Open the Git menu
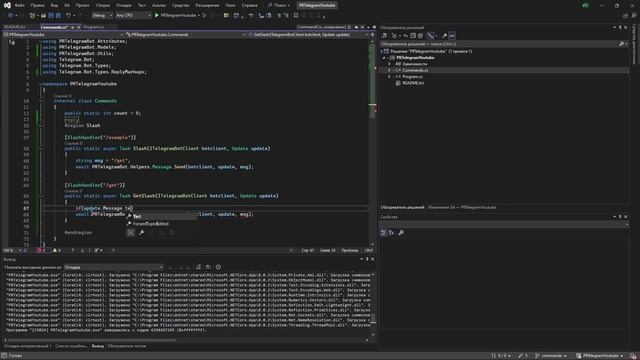This screenshot has height=360, width=640. pyautogui.click(x=67, y=5)
